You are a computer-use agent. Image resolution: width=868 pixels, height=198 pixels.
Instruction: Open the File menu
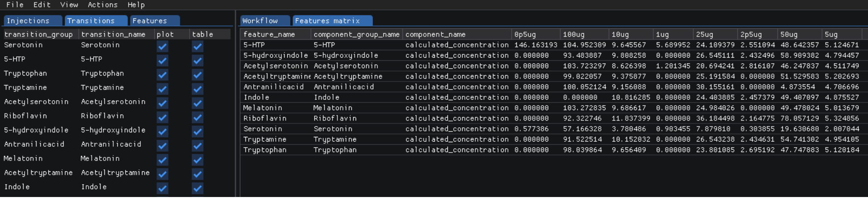[15, 5]
